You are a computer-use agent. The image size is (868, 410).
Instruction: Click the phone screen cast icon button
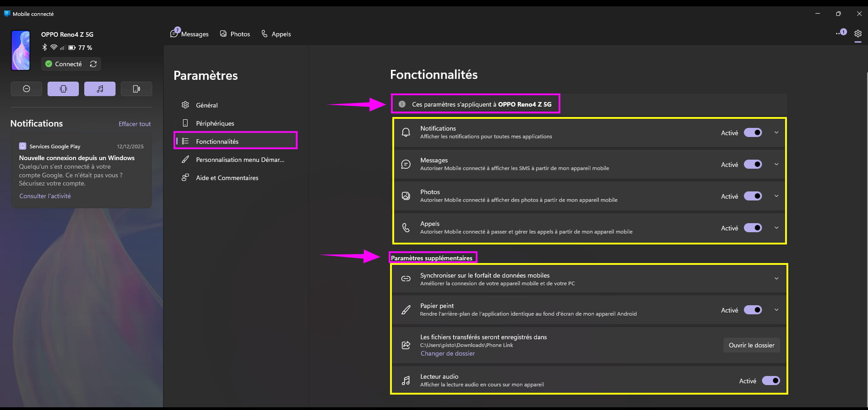coord(136,89)
